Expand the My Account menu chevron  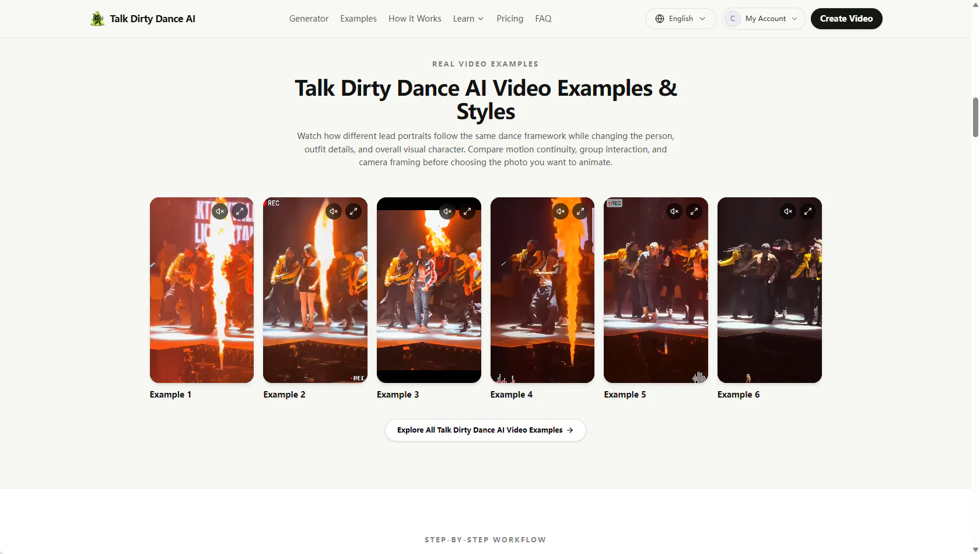pyautogui.click(x=794, y=19)
